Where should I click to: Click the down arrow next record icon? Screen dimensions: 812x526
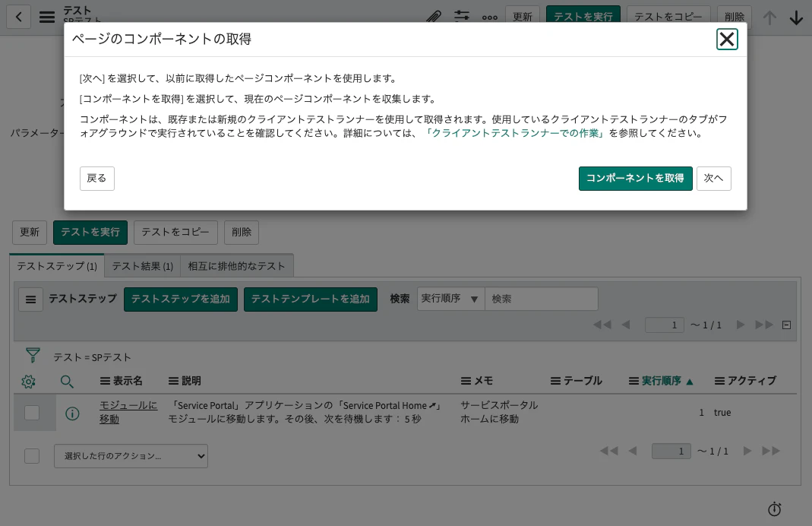(797, 17)
